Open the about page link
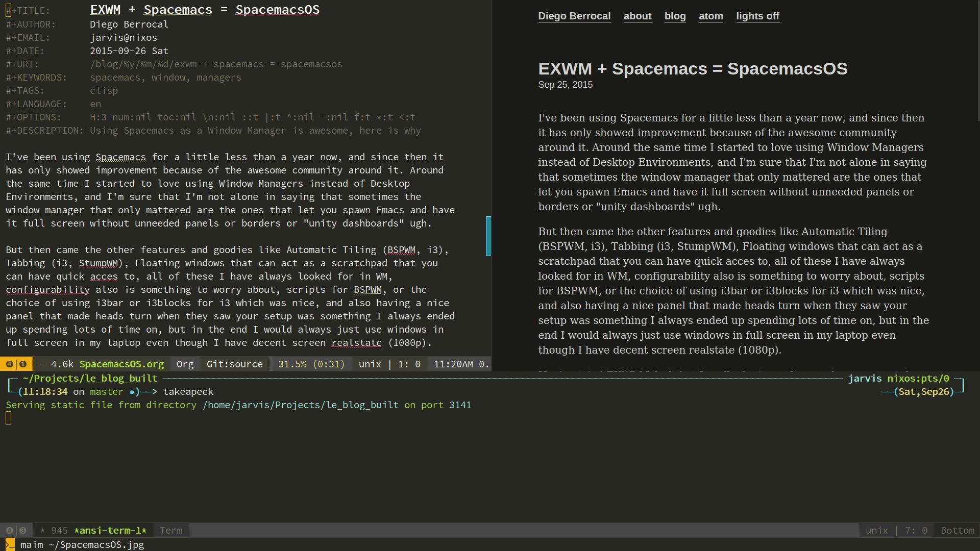The width and height of the screenshot is (980, 551). (637, 16)
